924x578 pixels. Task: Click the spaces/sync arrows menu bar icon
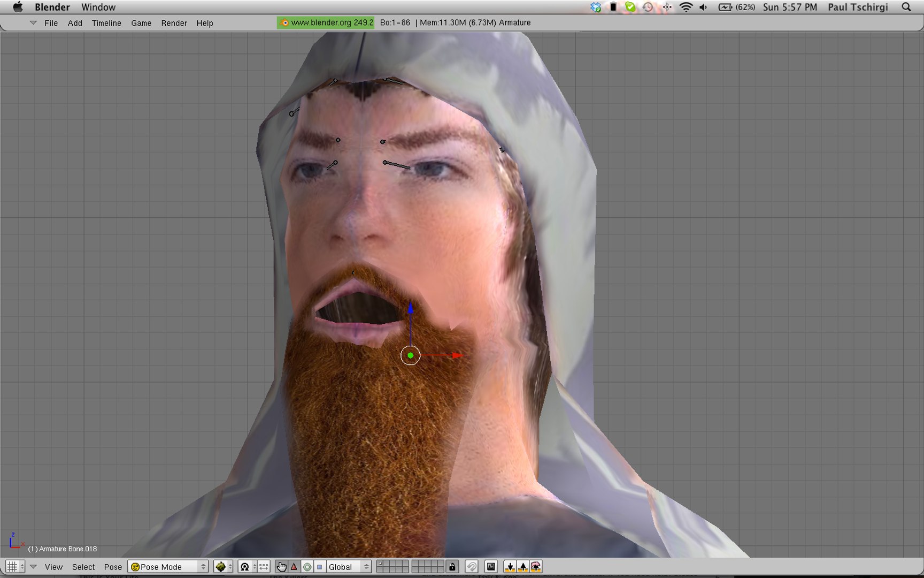tap(667, 7)
